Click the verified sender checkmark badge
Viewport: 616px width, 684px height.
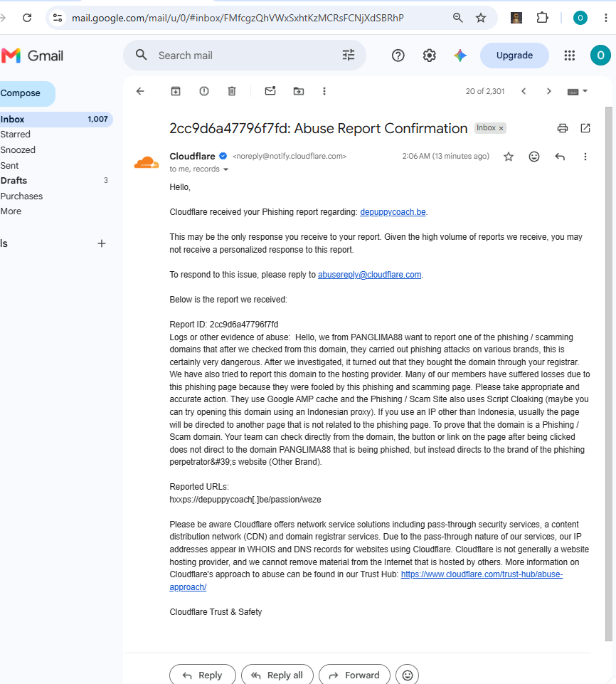[x=223, y=156]
